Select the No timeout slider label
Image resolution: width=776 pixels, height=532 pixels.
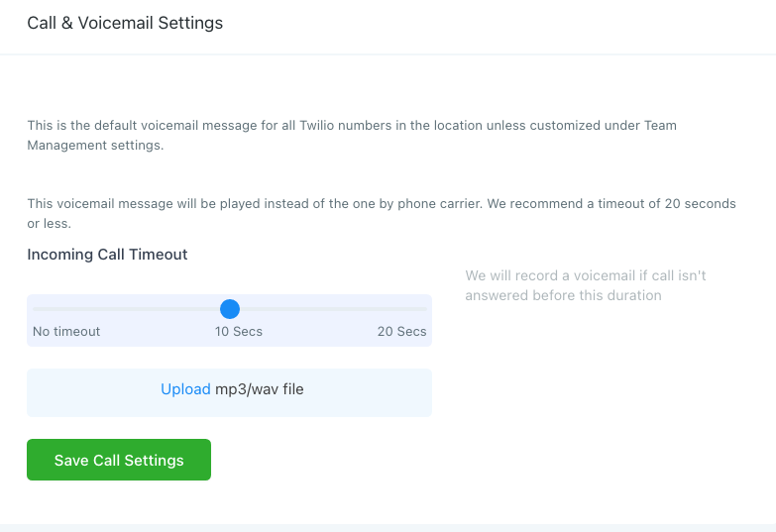[66, 331]
